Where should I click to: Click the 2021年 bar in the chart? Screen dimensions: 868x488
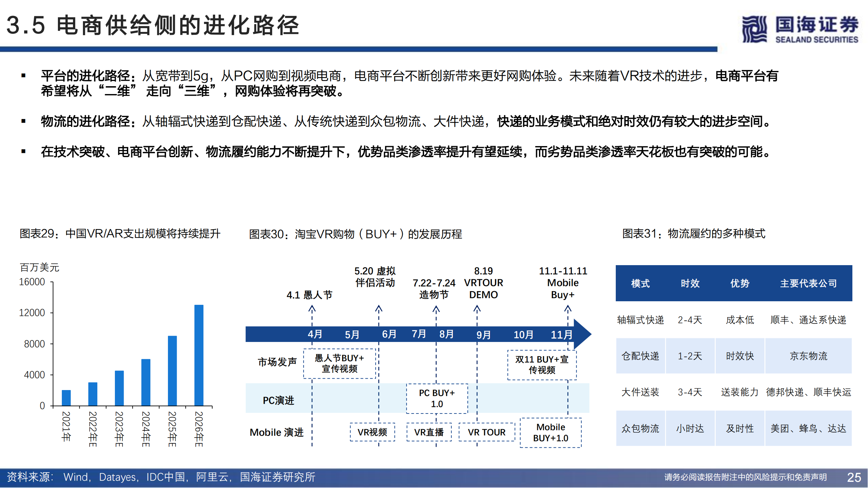click(66, 398)
